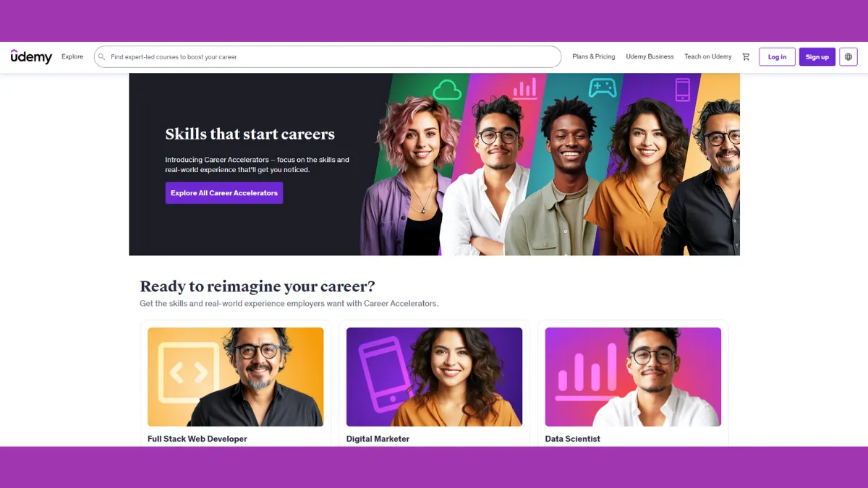
Task: Click the smartphone icon in banner
Action: (682, 90)
